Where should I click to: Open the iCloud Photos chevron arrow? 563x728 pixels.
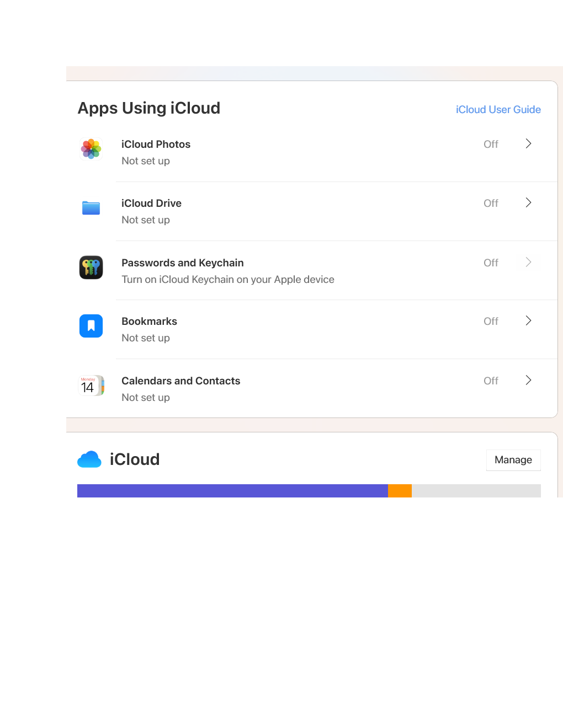pyautogui.click(x=528, y=143)
